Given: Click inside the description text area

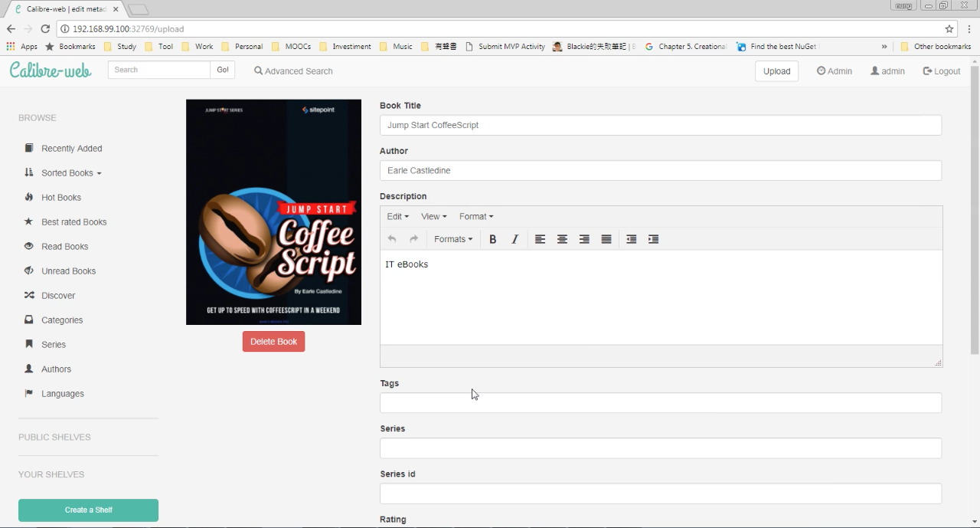Looking at the screenshot, I should [x=661, y=297].
